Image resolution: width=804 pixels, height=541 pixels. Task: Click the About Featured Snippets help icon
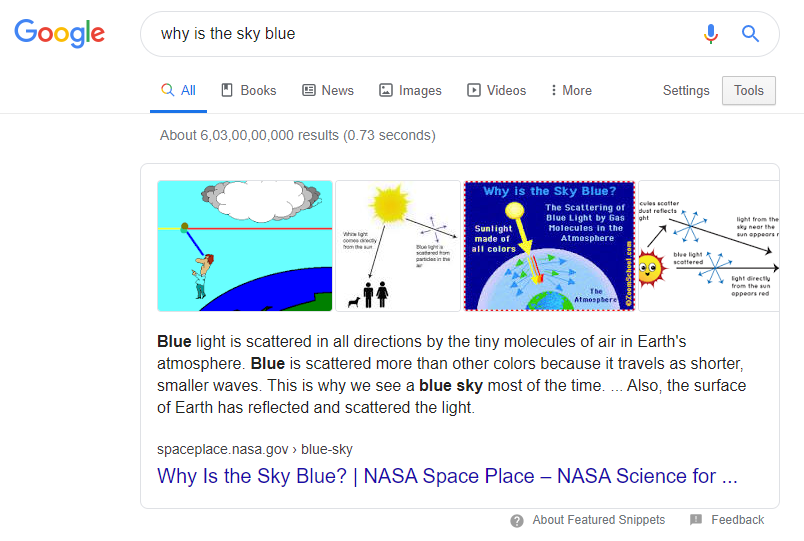pyautogui.click(x=517, y=520)
